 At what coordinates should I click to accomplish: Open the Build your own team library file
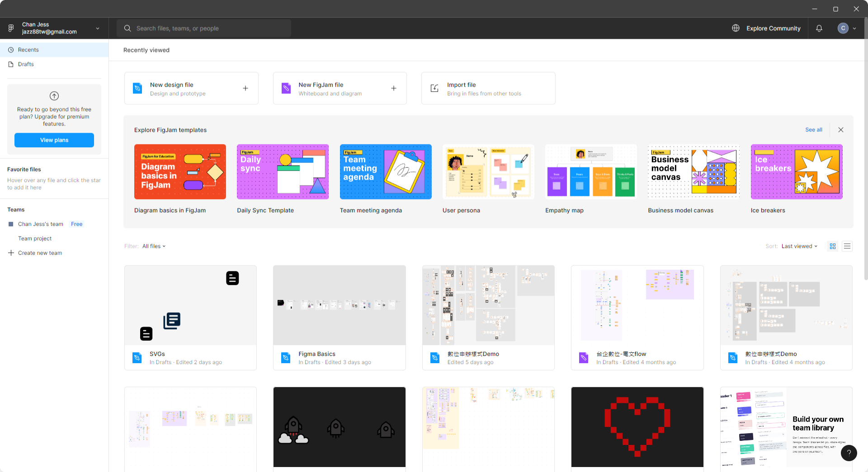786,427
